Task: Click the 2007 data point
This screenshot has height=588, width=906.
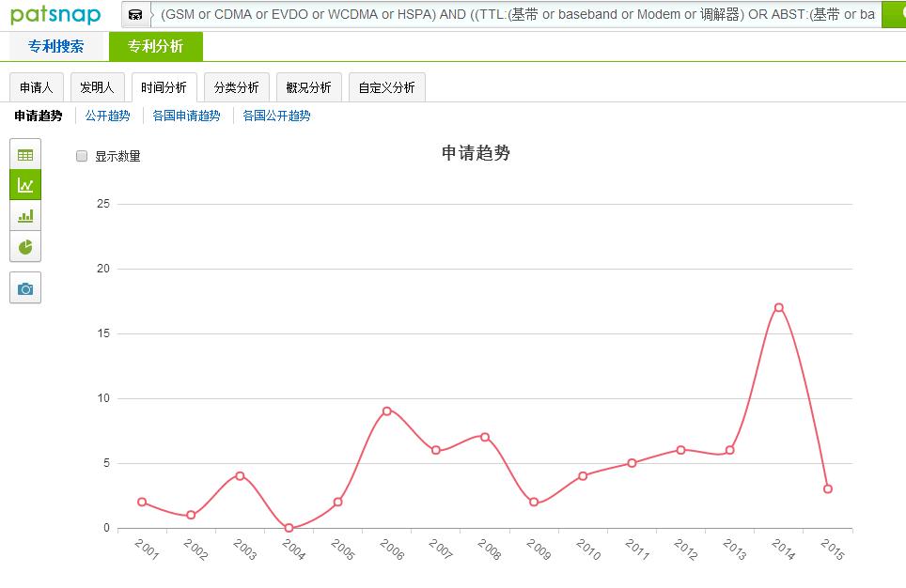Action: (x=436, y=450)
